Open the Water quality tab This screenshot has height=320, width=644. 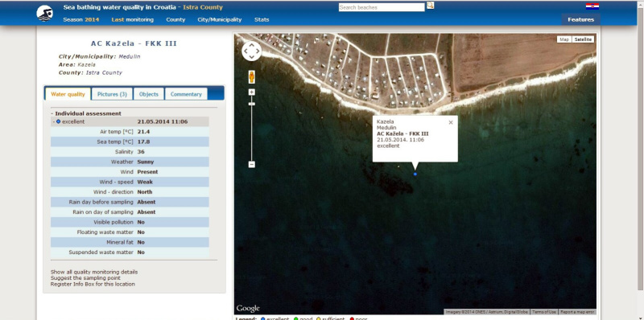point(68,94)
